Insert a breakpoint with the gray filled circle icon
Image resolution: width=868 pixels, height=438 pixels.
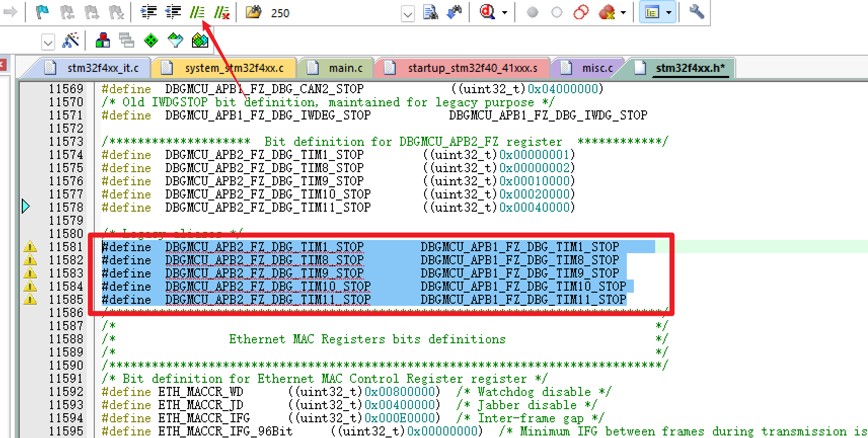pyautogui.click(x=532, y=12)
